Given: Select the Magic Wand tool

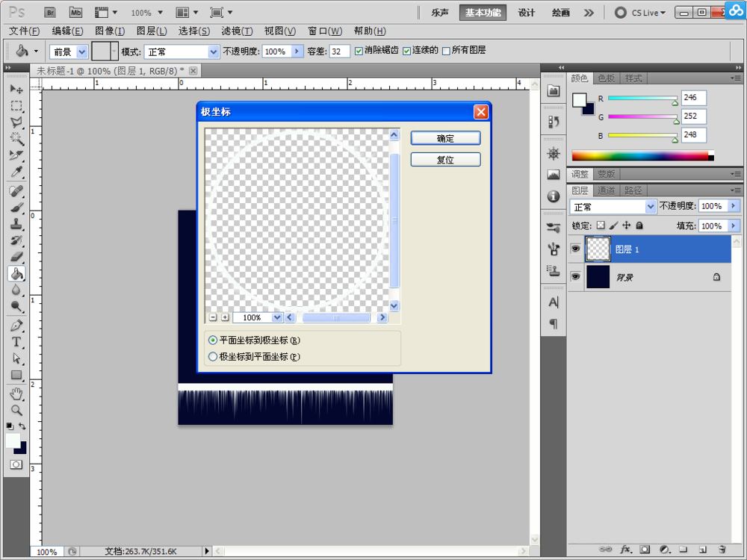Looking at the screenshot, I should [x=16, y=139].
